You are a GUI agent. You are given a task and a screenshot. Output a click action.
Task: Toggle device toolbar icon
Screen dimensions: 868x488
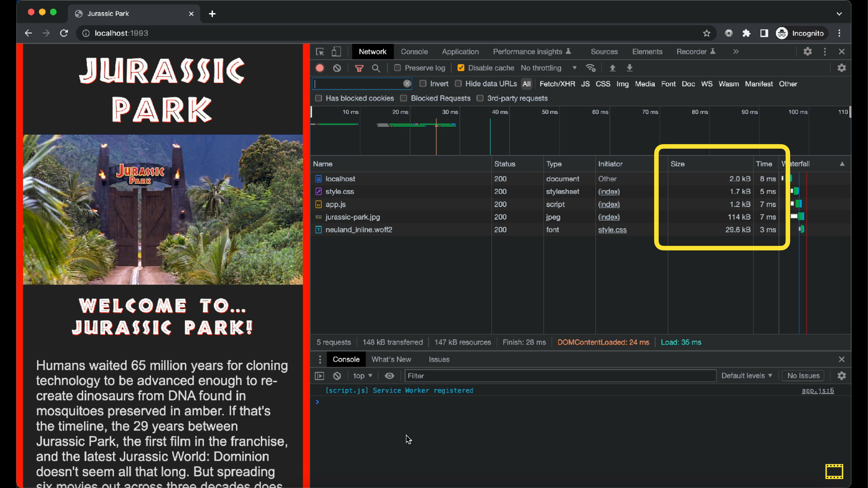point(336,52)
